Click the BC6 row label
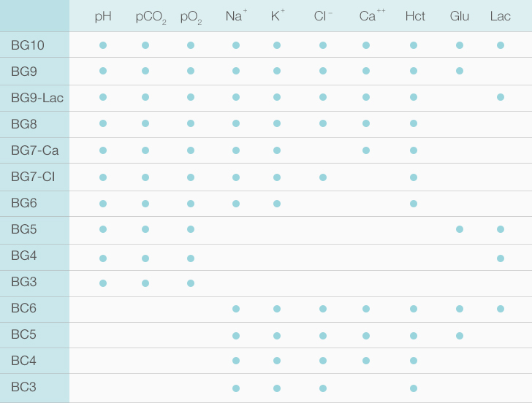 coord(23,308)
